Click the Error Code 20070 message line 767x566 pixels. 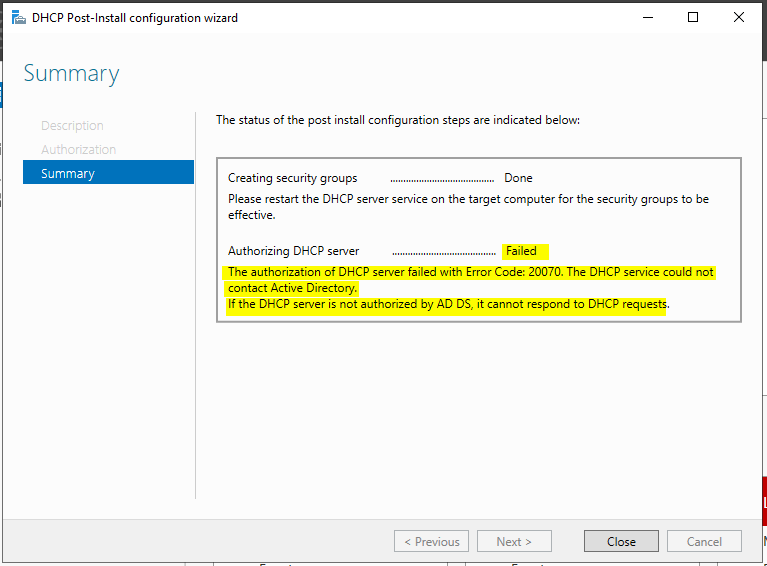click(471, 280)
